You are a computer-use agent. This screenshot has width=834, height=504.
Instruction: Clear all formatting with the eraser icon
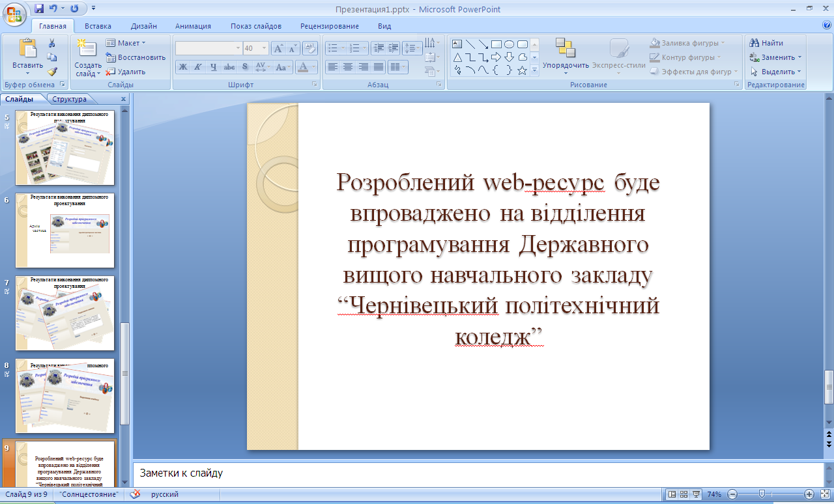coord(311,48)
